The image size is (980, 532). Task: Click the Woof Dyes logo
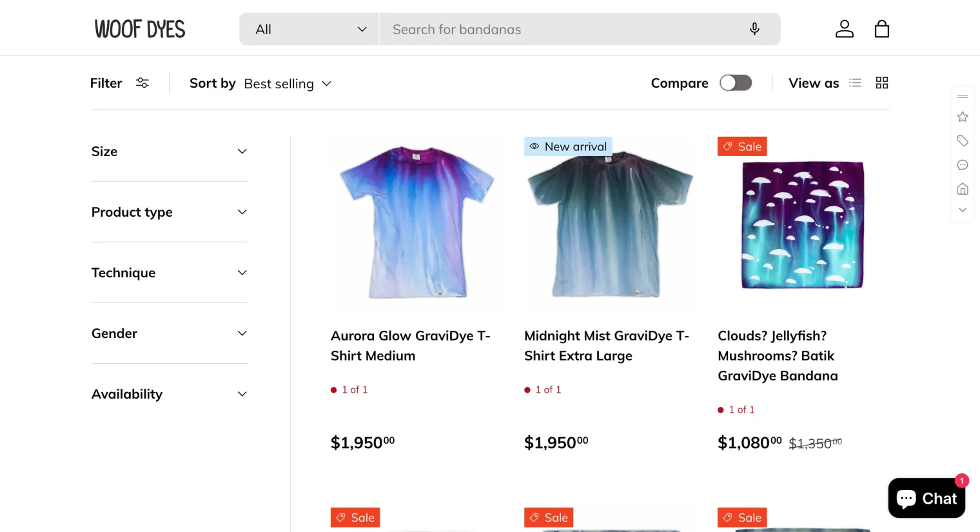[x=140, y=29]
